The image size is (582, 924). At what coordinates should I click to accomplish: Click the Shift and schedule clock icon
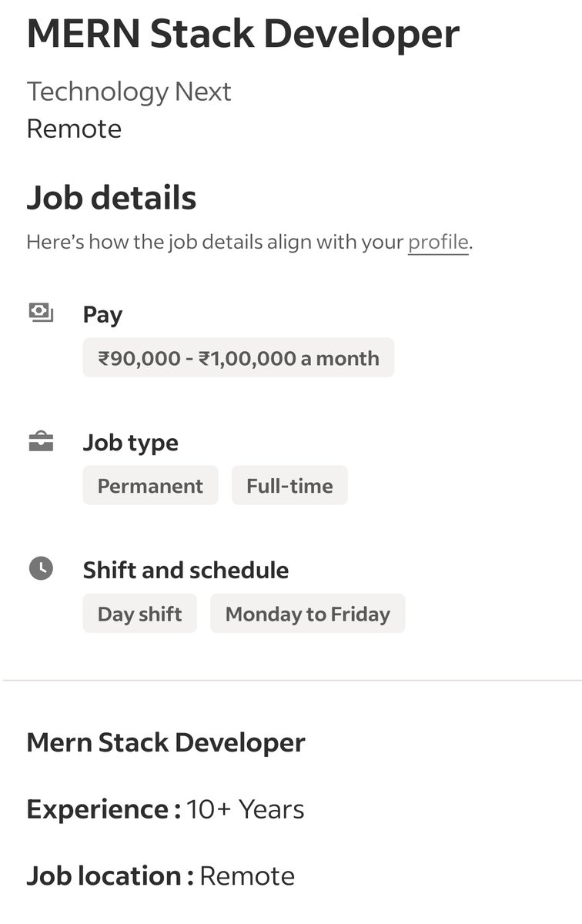(41, 569)
